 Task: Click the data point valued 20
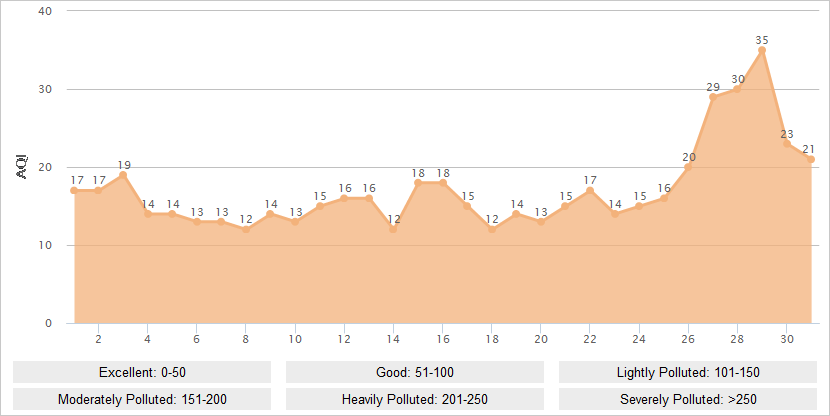tap(688, 167)
